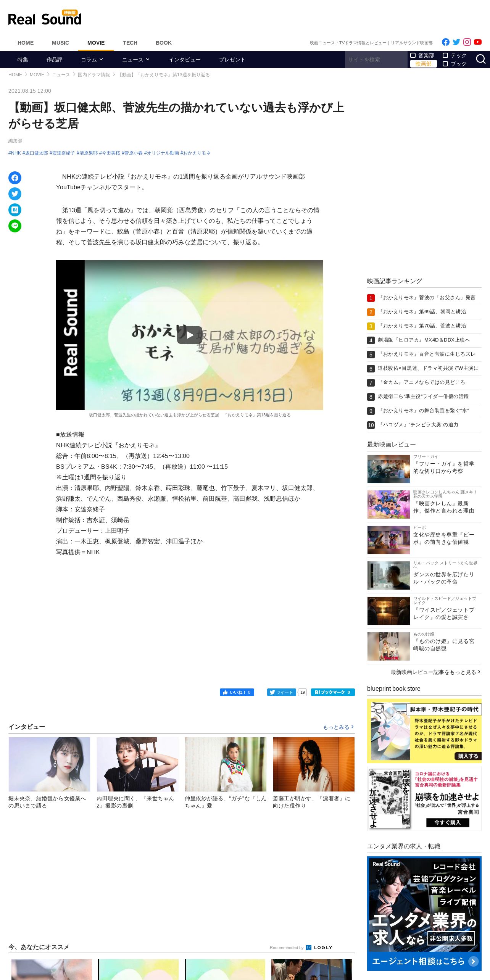Click the ツイート tweet button

coord(281,692)
